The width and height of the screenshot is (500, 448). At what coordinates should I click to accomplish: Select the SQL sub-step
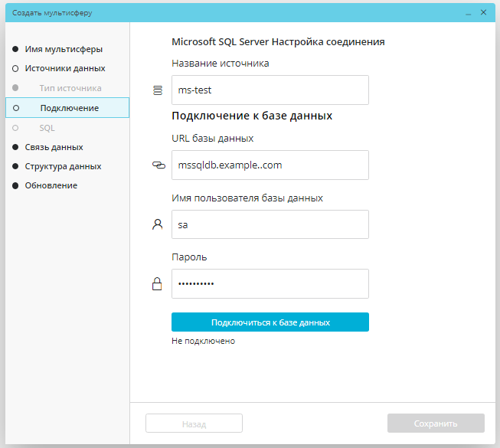tap(47, 128)
